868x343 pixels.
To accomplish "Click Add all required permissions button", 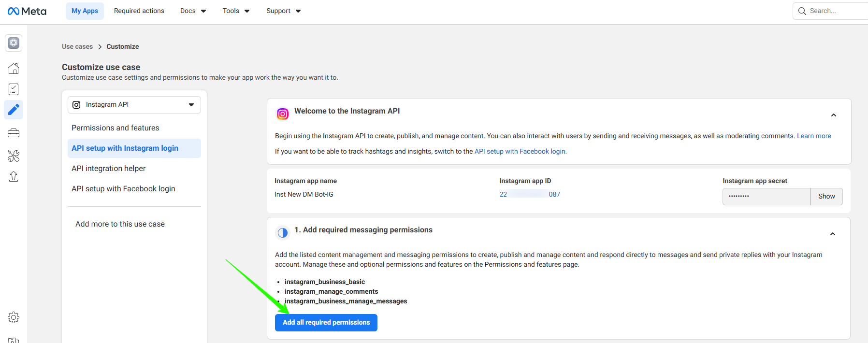I will pos(326,322).
